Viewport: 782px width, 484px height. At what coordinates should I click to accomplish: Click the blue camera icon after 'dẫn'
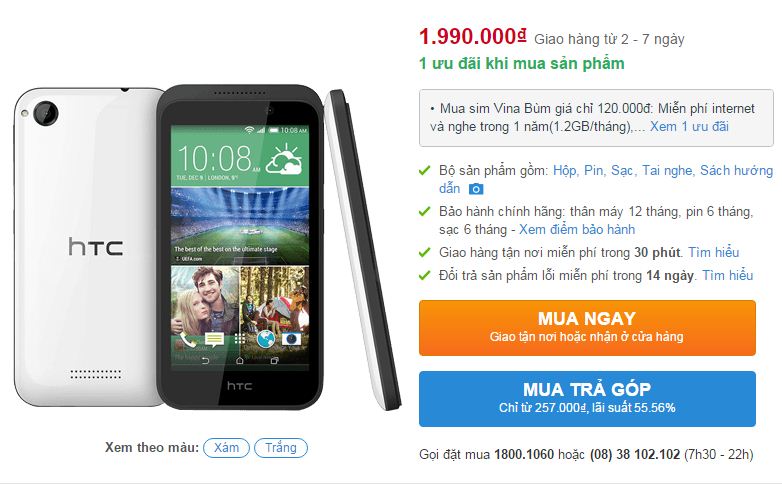476,189
